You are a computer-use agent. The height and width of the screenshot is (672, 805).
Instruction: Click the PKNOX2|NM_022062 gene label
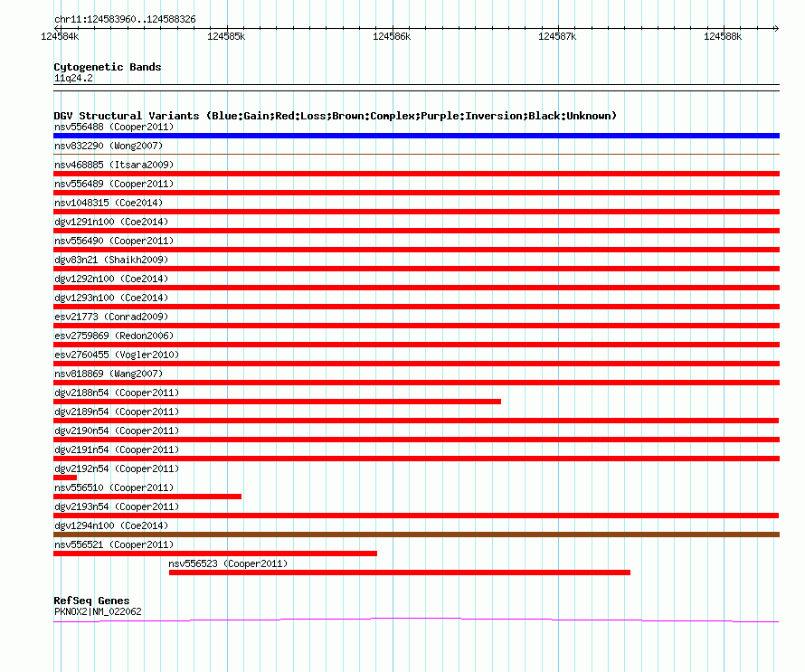coord(98,611)
